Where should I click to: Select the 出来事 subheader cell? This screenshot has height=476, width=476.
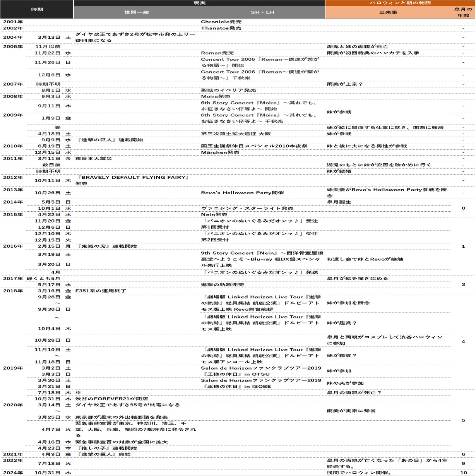388,12
